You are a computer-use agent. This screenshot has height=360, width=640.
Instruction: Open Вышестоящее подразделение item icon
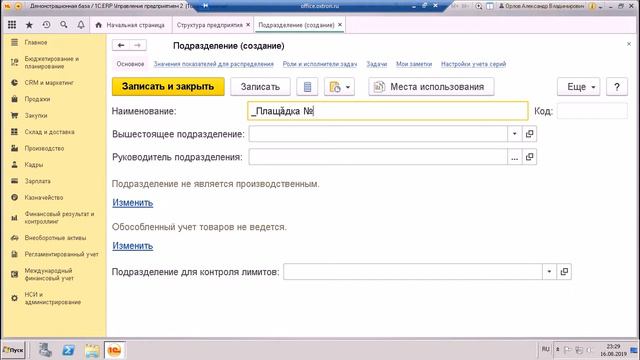click(529, 134)
